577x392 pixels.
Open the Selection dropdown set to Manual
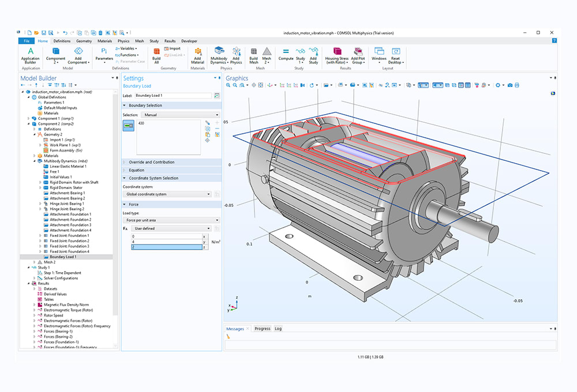tap(181, 115)
